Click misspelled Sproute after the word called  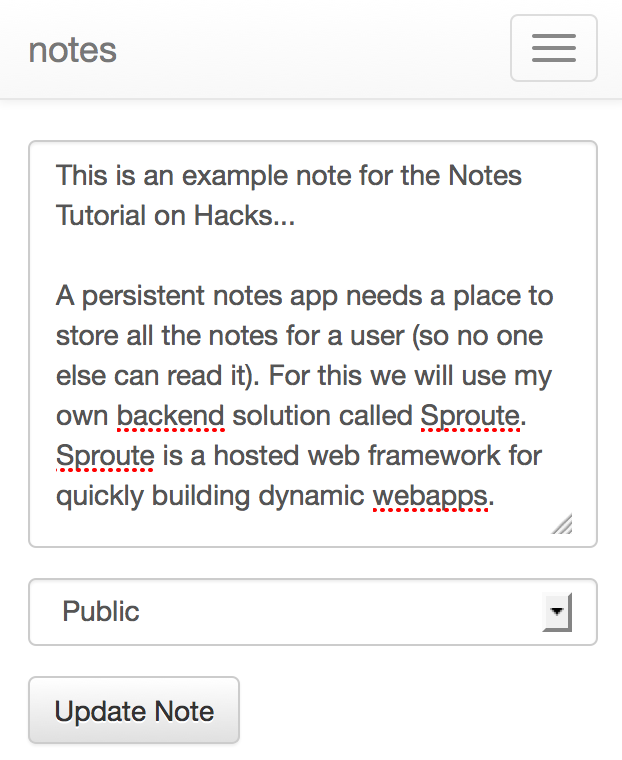[470, 415]
